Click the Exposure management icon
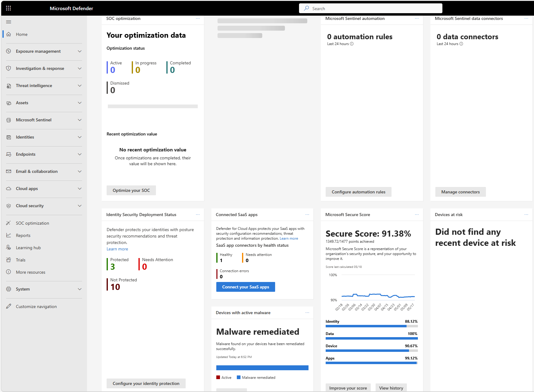The width and height of the screenshot is (534, 392). [x=9, y=51]
